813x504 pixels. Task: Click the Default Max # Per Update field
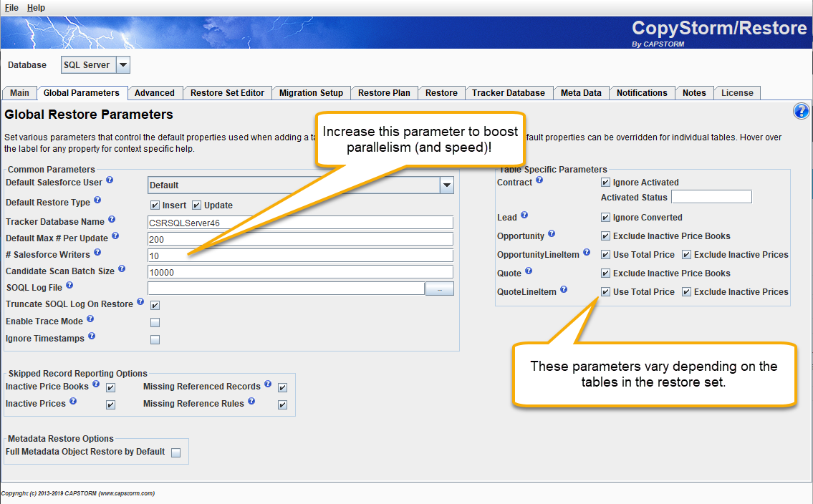(x=300, y=239)
